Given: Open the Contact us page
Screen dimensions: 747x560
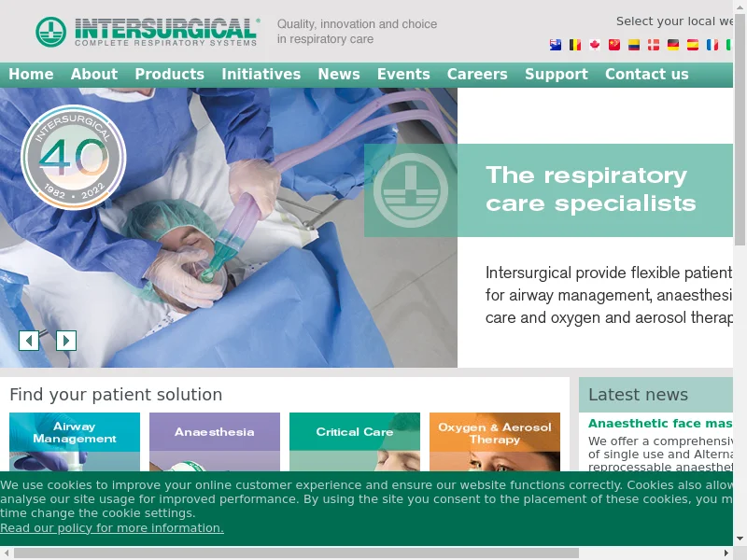Looking at the screenshot, I should (x=647, y=75).
